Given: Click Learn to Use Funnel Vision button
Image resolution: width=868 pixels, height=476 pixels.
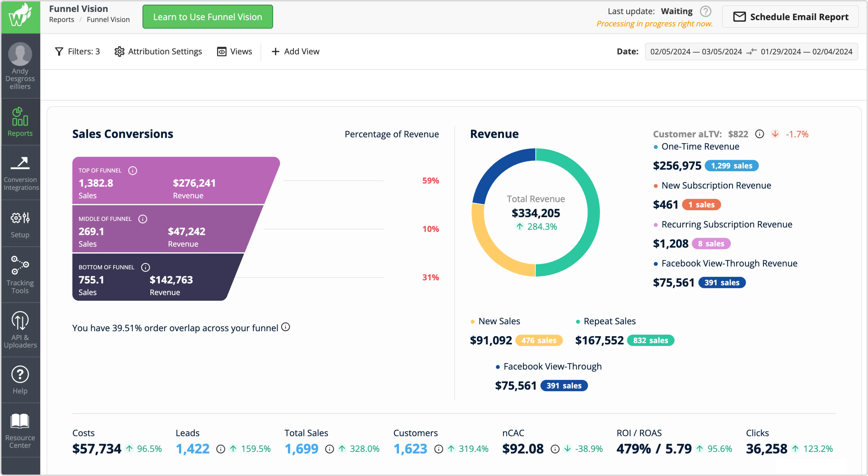Looking at the screenshot, I should [208, 17].
